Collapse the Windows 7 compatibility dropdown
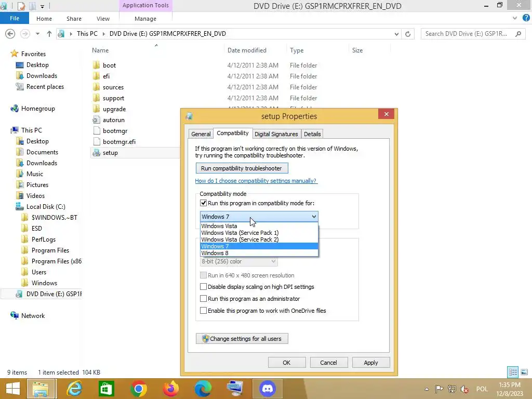Screen dimensions: 532x399 314,217
